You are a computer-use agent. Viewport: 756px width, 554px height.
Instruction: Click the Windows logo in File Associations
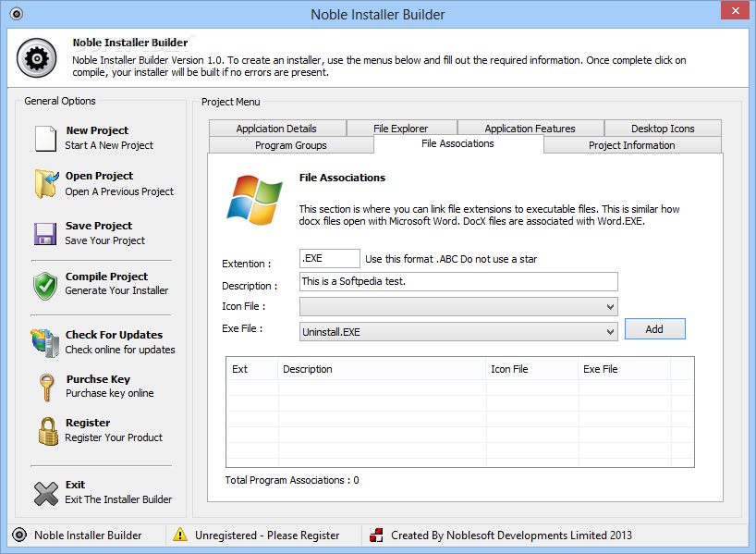254,201
